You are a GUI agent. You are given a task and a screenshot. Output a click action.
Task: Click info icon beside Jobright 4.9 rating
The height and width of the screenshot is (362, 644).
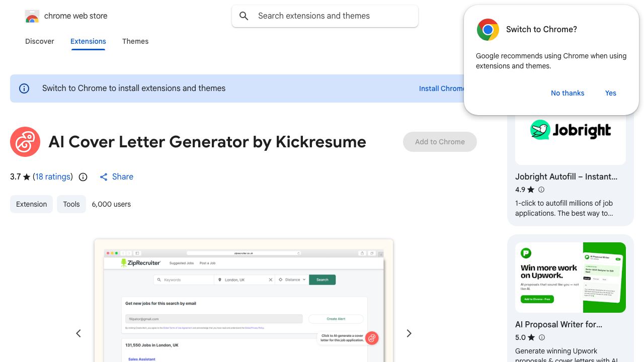pyautogui.click(x=541, y=190)
